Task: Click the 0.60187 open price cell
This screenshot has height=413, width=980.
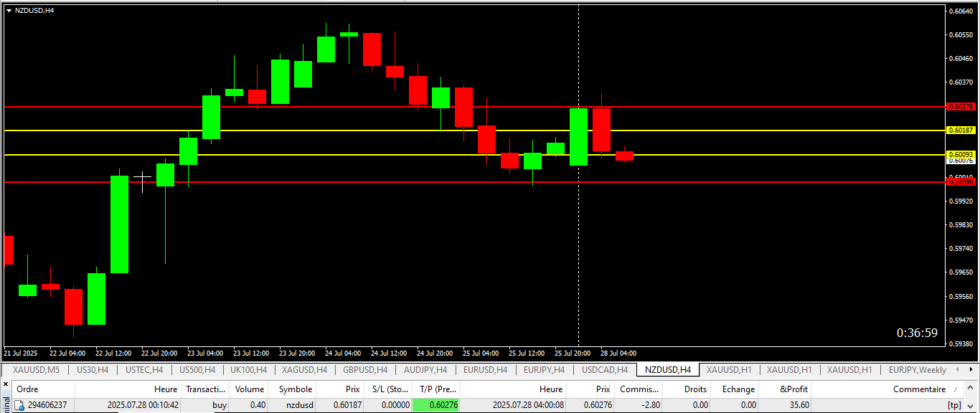Action: 347,405
